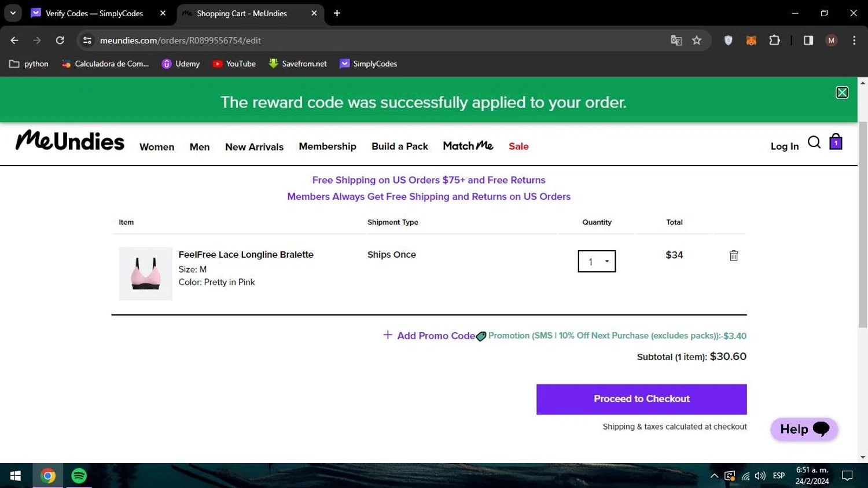Open the Windows Start menu
868x488 pixels.
coord(16,476)
